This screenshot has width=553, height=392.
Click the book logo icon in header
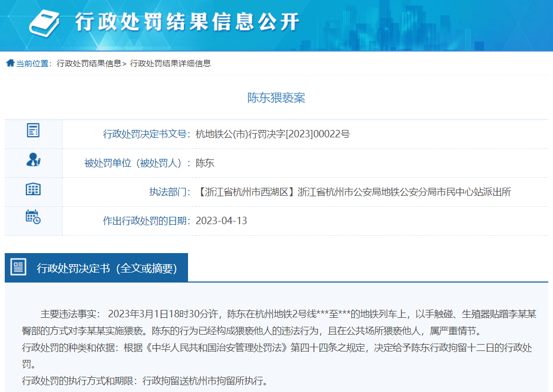pos(44,23)
